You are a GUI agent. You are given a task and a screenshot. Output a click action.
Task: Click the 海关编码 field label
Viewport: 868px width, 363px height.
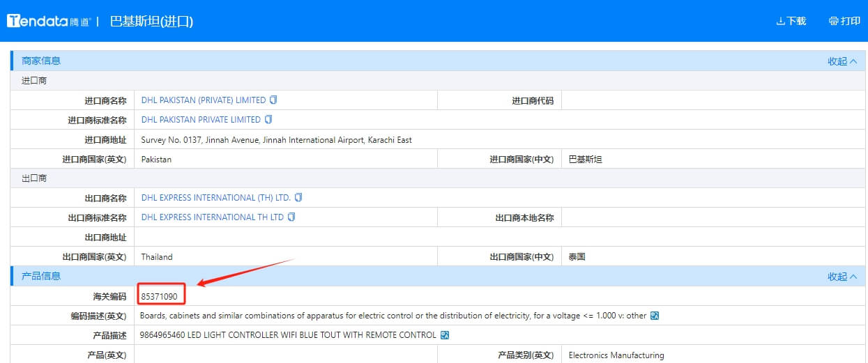109,296
